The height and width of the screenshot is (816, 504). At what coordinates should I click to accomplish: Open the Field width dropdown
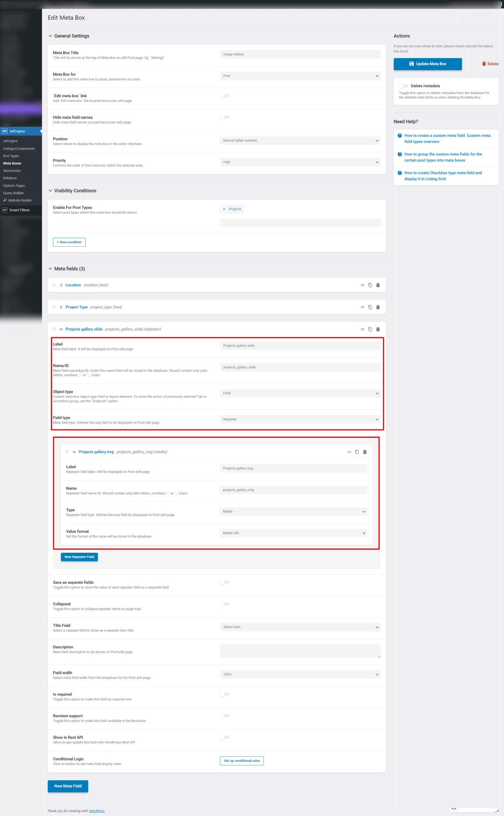click(300, 674)
